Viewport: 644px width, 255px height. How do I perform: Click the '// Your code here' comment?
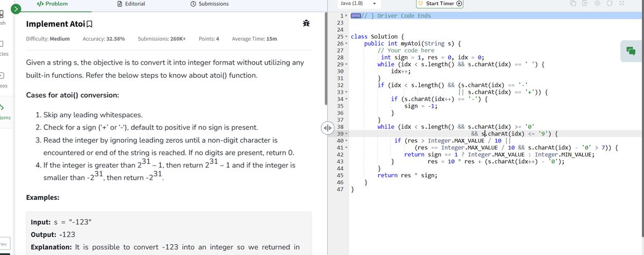coord(406,50)
